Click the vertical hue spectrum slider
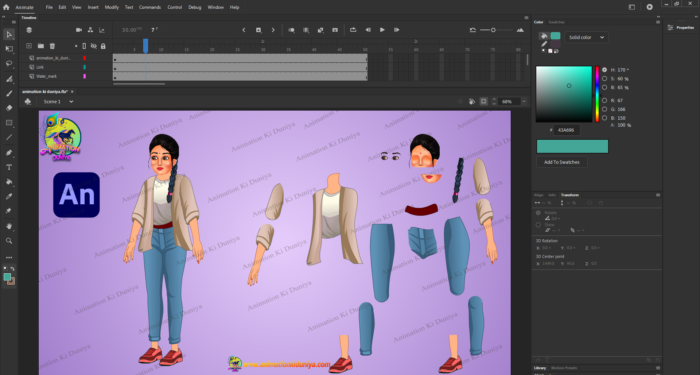This screenshot has height=375, width=700. (x=597, y=94)
